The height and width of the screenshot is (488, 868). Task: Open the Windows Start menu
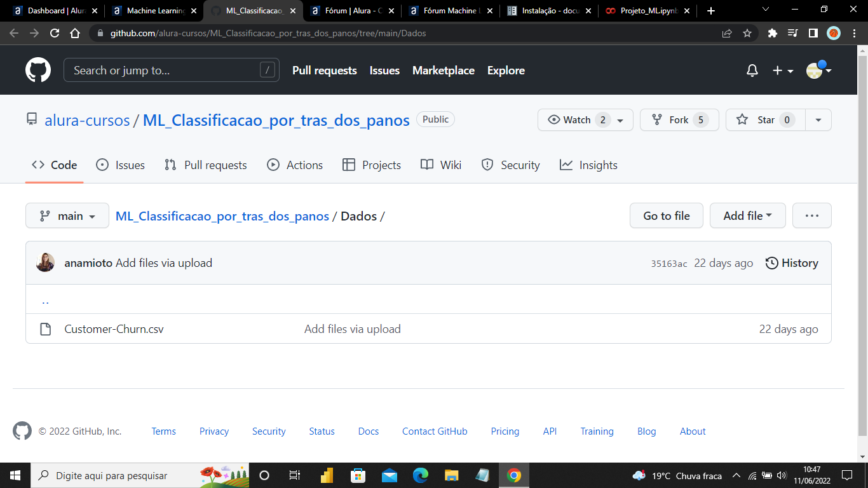[x=15, y=475]
